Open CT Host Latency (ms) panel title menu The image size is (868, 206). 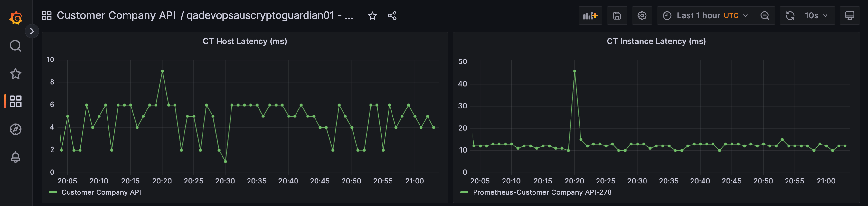[x=245, y=41]
